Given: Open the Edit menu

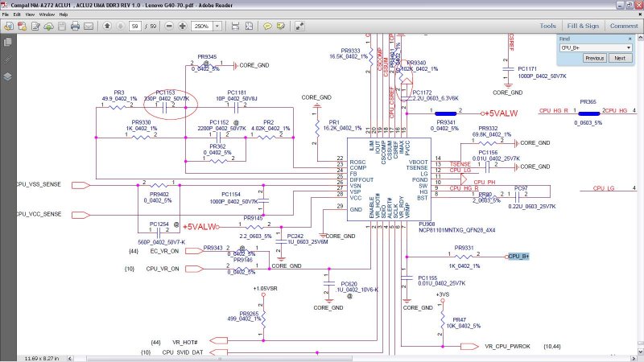Looking at the screenshot, I should tap(17, 14).
